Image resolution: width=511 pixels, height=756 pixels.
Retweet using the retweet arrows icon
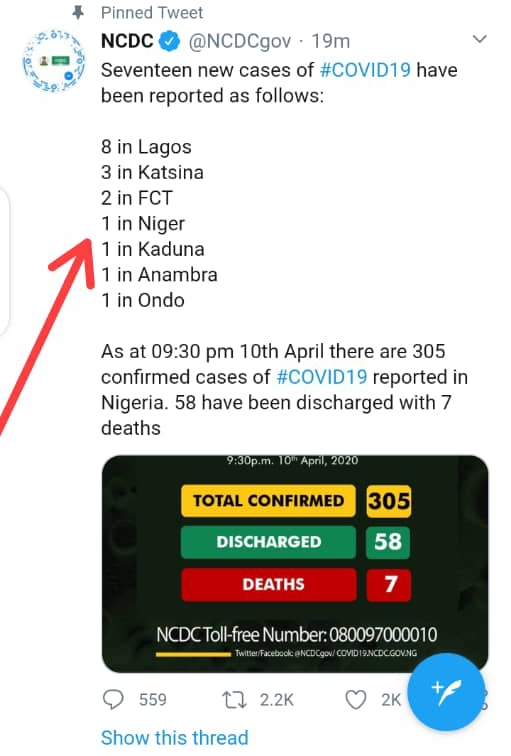234,700
